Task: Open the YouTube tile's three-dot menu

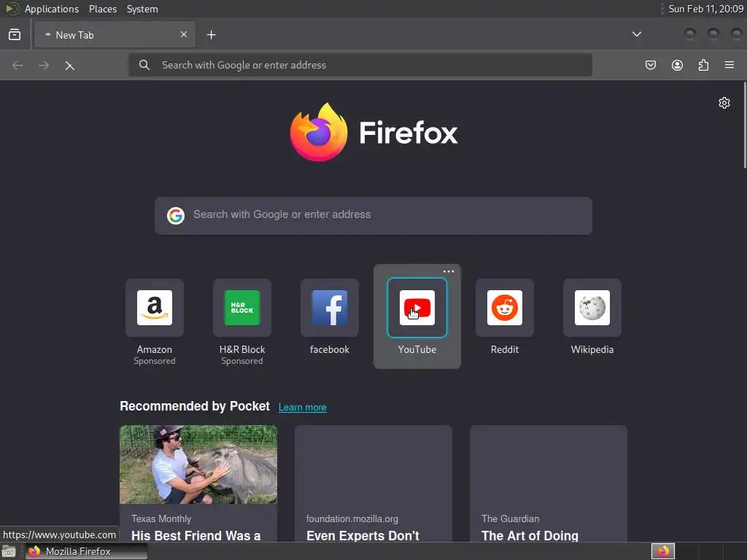Action: coord(449,271)
